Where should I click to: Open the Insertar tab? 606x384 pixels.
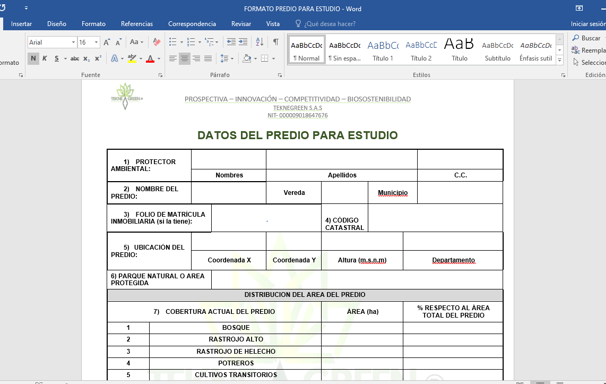21,24
